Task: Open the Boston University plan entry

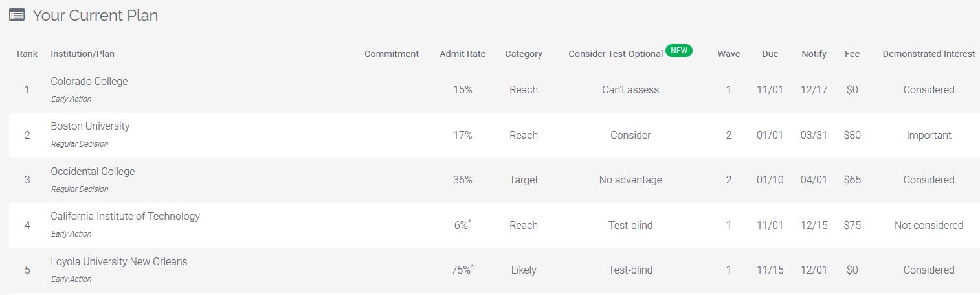Action: tap(90, 126)
